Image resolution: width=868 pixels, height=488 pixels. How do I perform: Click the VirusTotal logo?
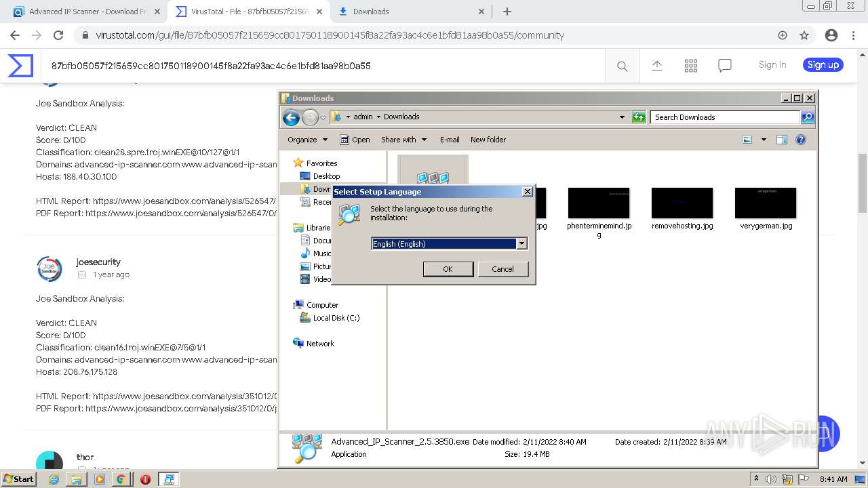click(20, 66)
